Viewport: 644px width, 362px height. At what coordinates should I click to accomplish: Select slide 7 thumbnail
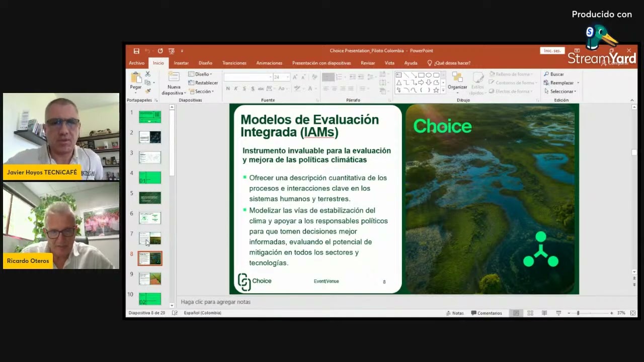pyautogui.click(x=150, y=238)
